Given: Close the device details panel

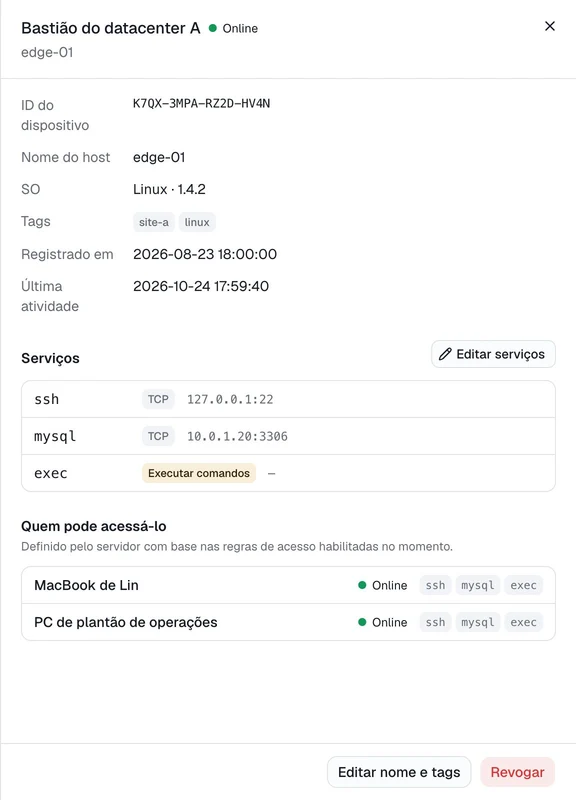Looking at the screenshot, I should pos(549,26).
